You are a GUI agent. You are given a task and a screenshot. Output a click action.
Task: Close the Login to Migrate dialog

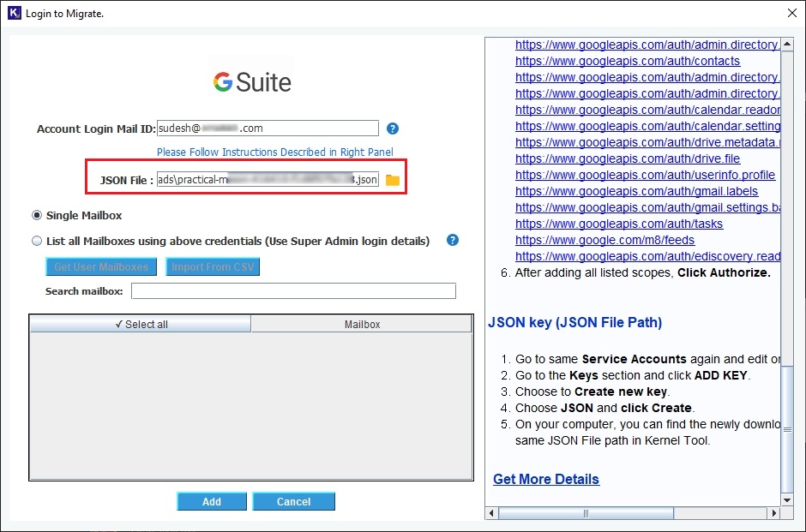coord(792,13)
